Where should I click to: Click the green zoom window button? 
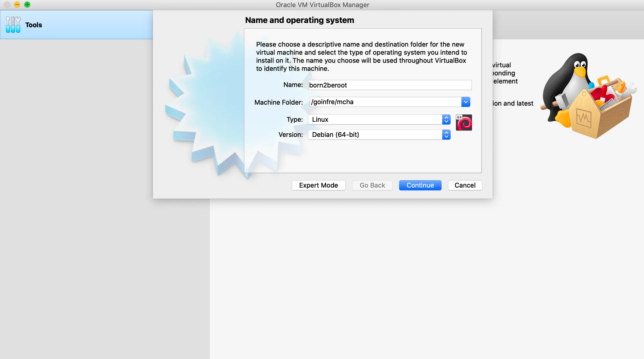[x=27, y=4]
